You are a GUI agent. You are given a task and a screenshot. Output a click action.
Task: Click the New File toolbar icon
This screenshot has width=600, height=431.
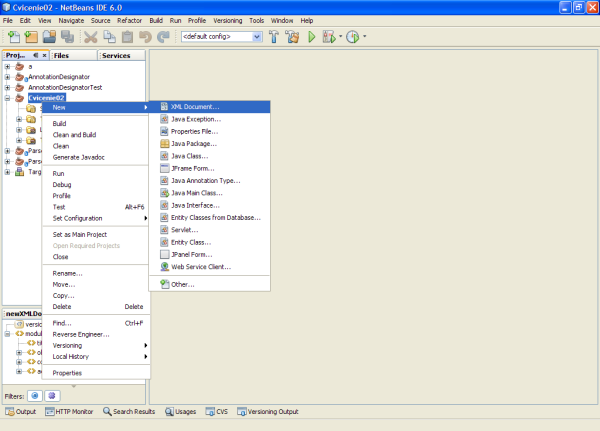tap(14, 37)
